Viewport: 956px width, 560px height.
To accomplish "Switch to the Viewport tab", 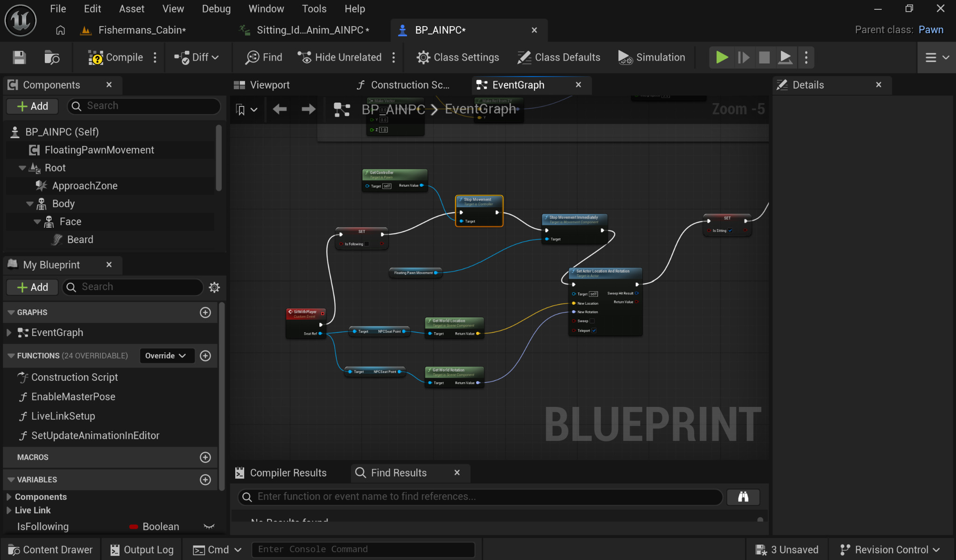I will click(262, 85).
